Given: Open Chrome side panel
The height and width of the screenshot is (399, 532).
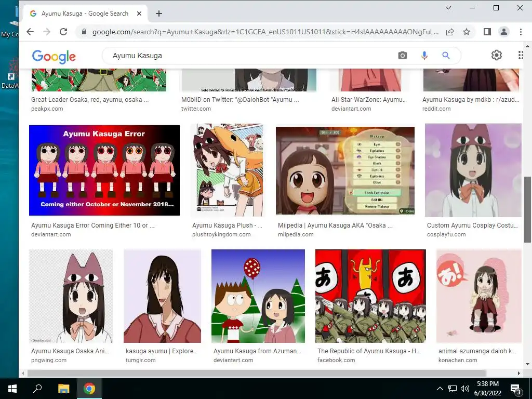Looking at the screenshot, I should (487, 32).
